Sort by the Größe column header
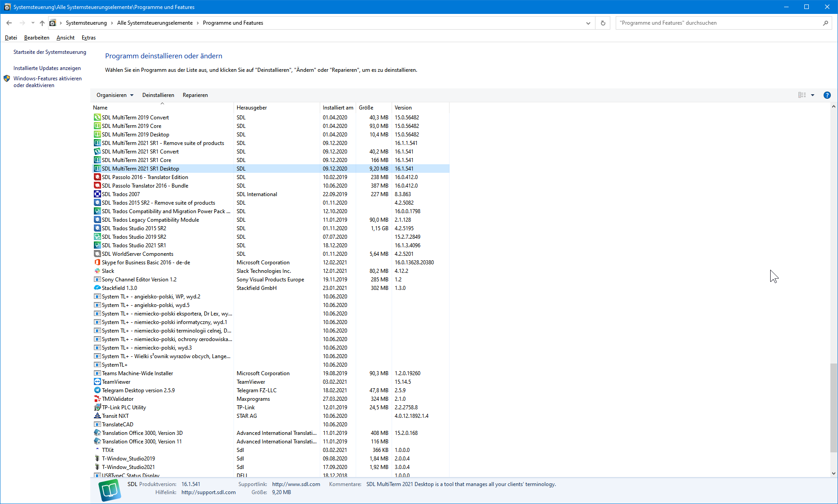 click(x=374, y=108)
